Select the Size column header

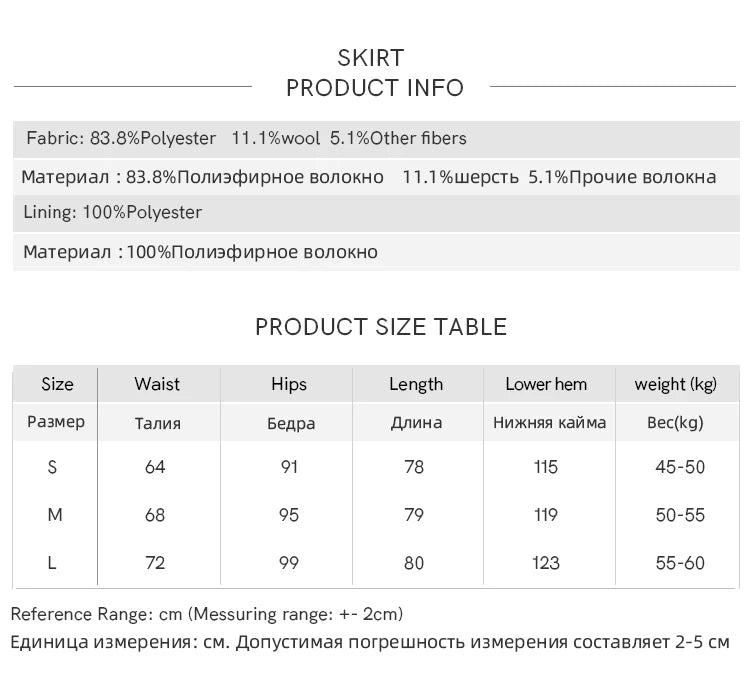coord(57,384)
